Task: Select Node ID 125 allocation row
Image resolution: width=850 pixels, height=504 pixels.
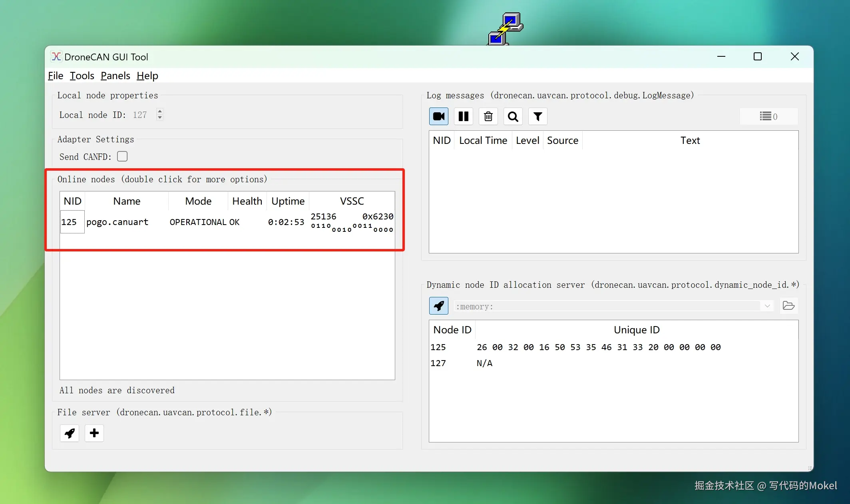Action: [438, 347]
